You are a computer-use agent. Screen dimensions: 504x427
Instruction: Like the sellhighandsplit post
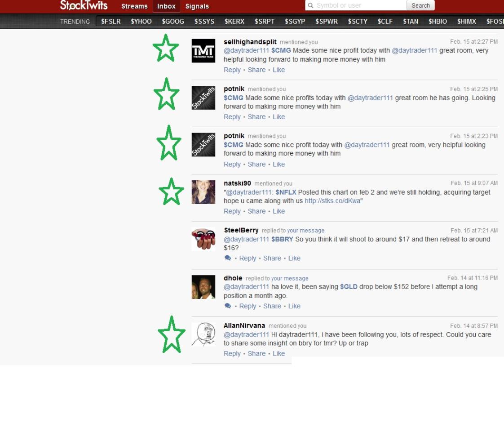(279, 70)
